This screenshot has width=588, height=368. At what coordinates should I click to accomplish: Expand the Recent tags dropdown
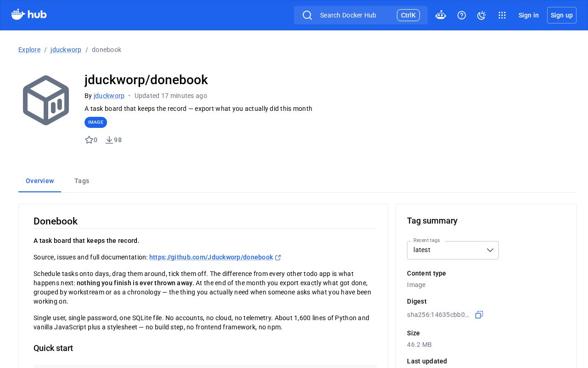453,250
